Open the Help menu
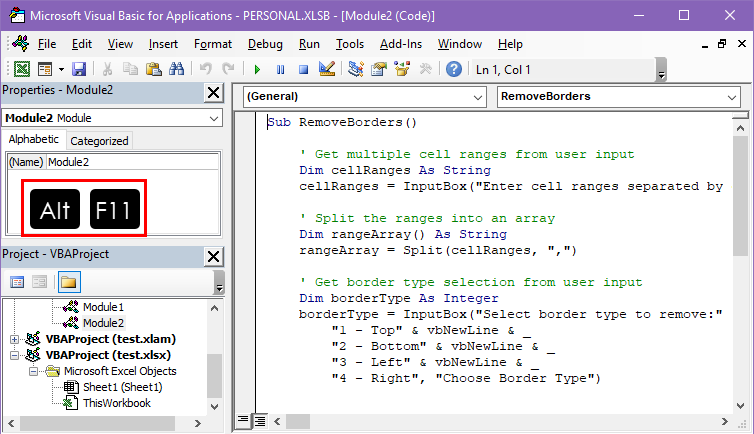Screen dimensions: 754x434 tap(510, 44)
